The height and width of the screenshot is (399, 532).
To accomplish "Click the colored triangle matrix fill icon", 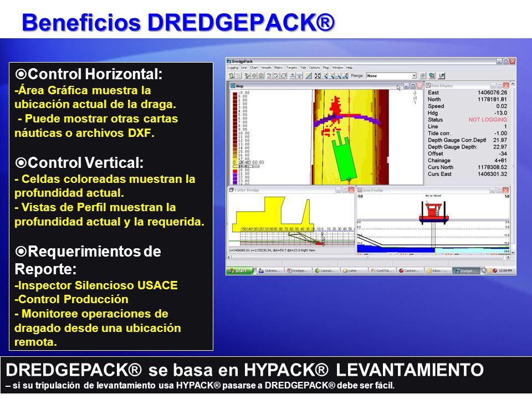I will (308, 76).
